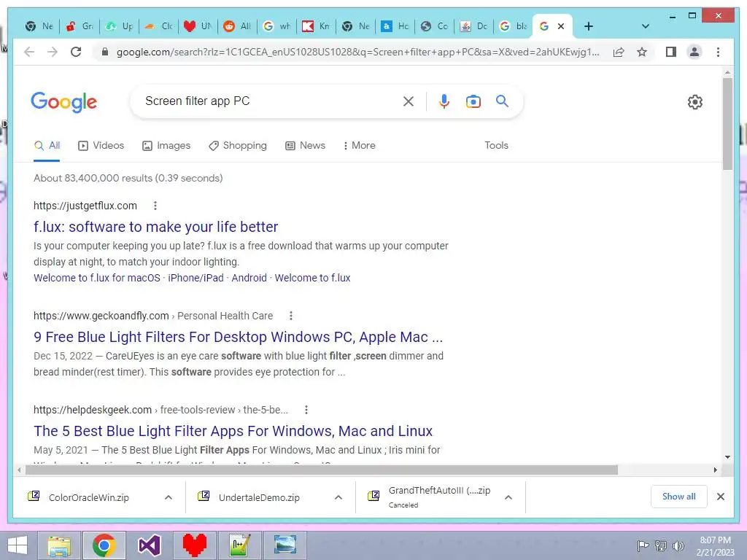Open the options dots beside geckoandfly.com result
This screenshot has width=747, height=560.
pyautogui.click(x=291, y=316)
